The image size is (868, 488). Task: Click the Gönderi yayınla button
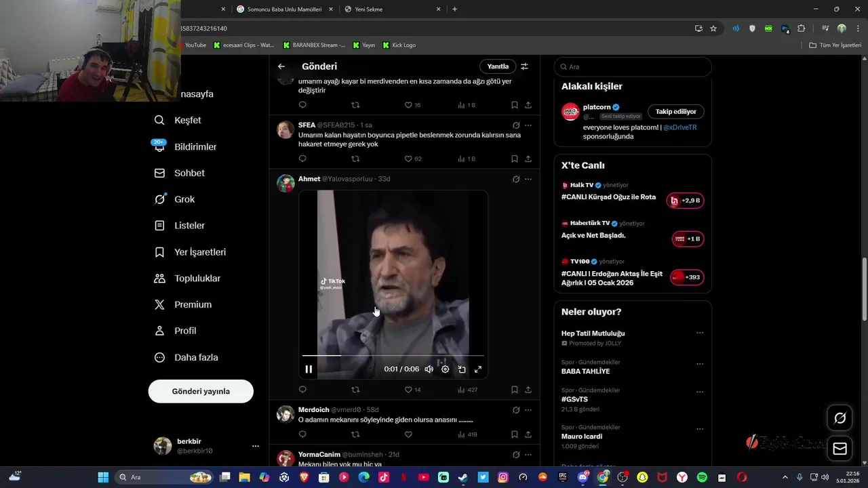click(201, 391)
